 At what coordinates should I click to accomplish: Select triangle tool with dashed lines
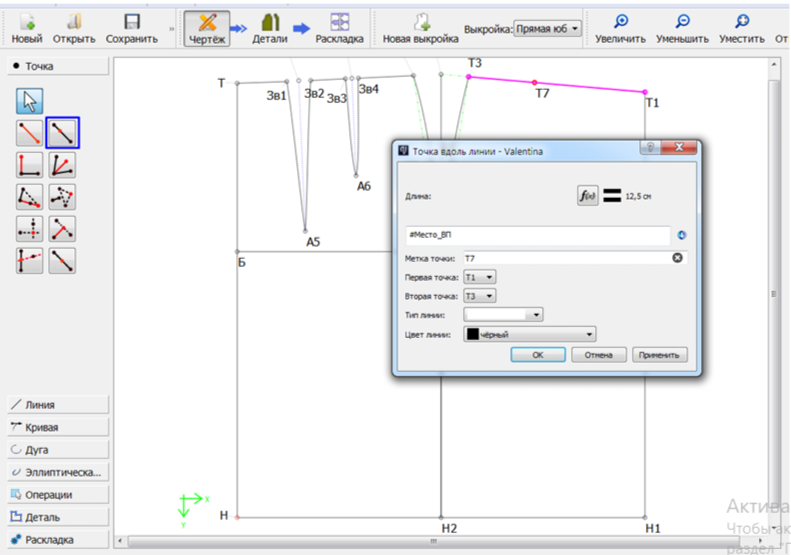click(62, 197)
